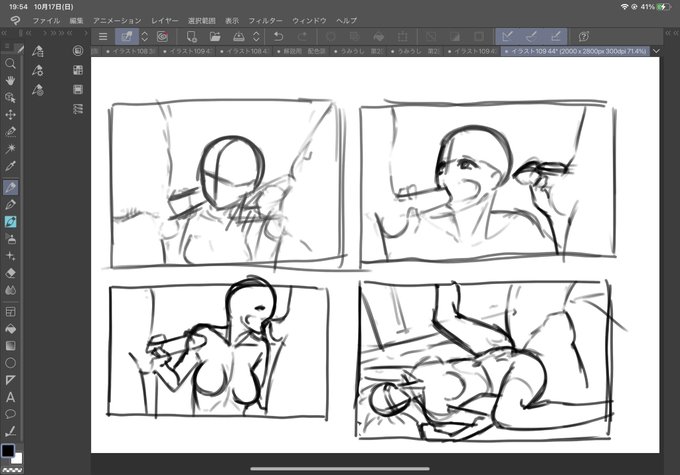Viewport: 680px width, 475px height.
Task: Select the Zoom magnifier tool
Action: coord(10,64)
